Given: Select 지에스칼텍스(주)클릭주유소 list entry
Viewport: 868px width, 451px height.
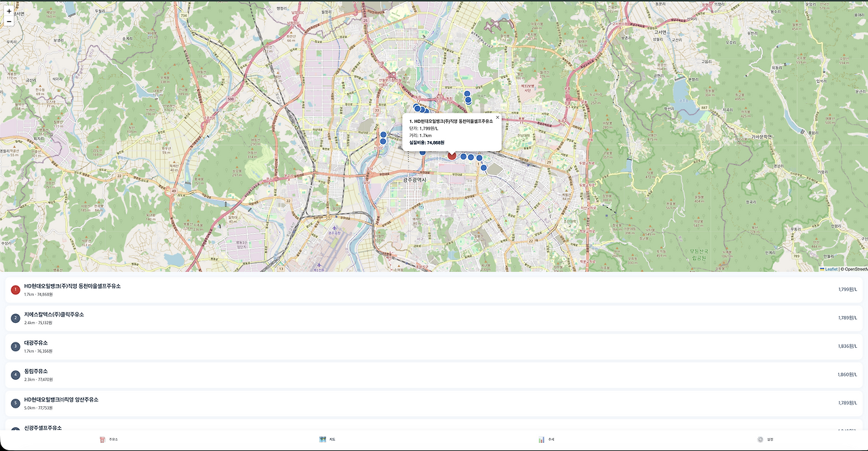Looking at the screenshot, I should [434, 318].
